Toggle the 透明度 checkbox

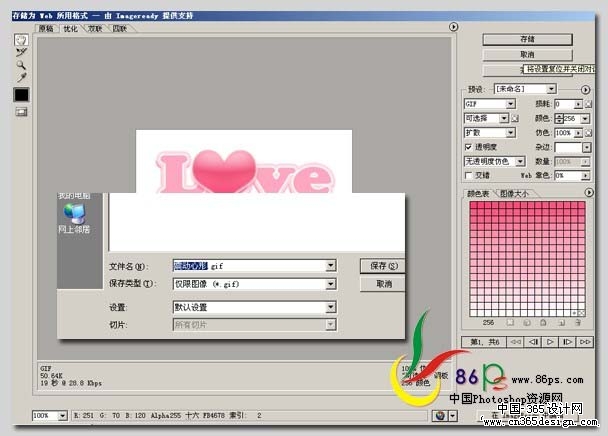tap(468, 147)
